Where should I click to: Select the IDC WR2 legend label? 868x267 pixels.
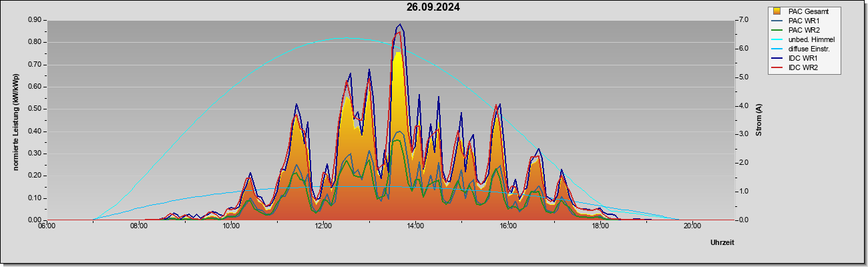point(803,67)
